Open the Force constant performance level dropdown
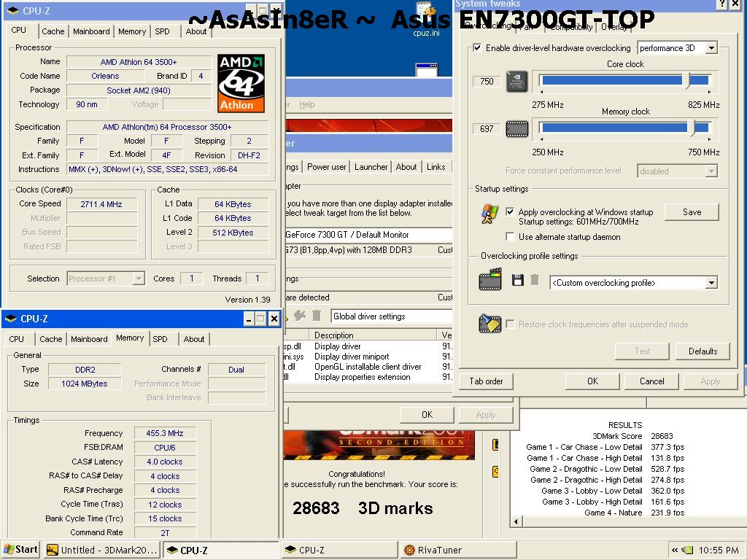Image resolution: width=747 pixels, height=560 pixels. point(711,171)
